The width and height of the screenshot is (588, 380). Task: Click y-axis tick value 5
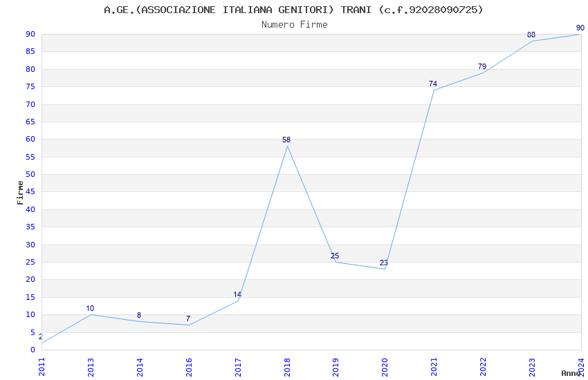tap(33, 332)
